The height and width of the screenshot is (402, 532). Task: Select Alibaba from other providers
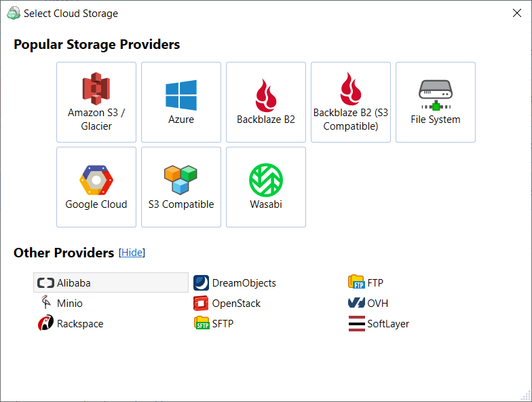point(73,282)
